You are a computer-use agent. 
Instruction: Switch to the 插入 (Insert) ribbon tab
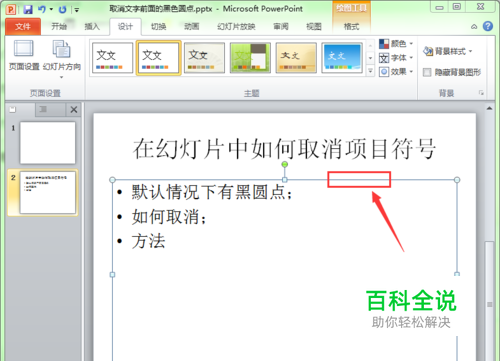point(92,26)
